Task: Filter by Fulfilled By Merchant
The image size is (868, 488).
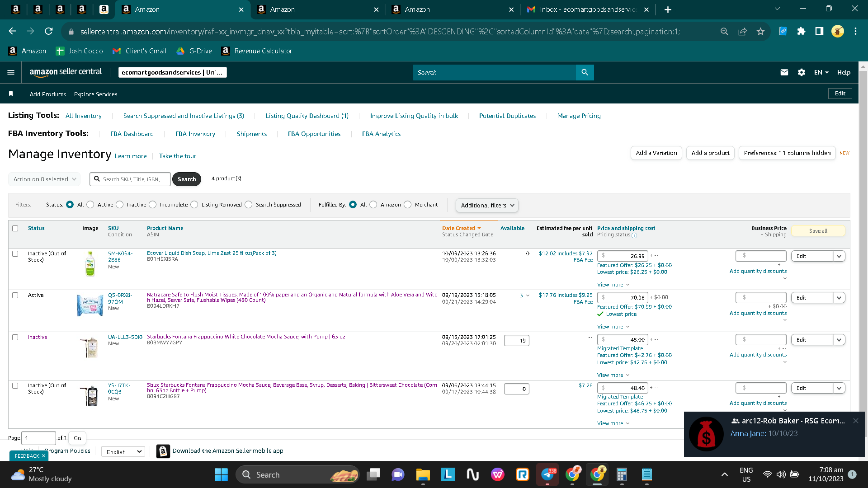Action: pyautogui.click(x=408, y=205)
